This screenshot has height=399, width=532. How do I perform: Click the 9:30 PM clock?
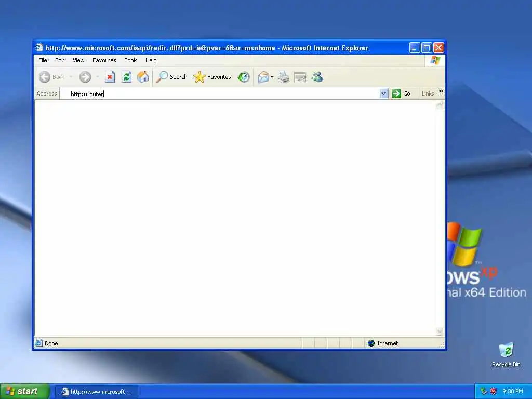(513, 391)
